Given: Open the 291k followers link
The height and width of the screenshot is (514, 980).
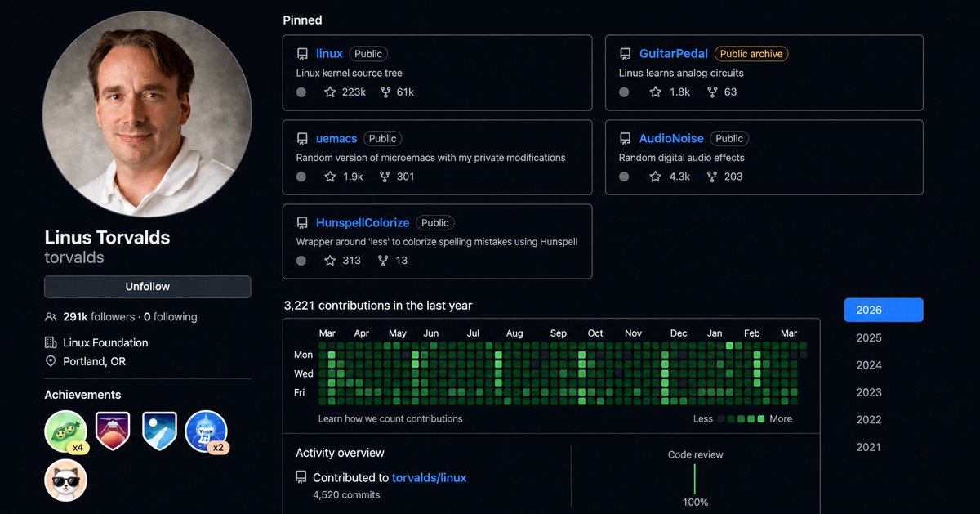Looking at the screenshot, I should tap(98, 317).
